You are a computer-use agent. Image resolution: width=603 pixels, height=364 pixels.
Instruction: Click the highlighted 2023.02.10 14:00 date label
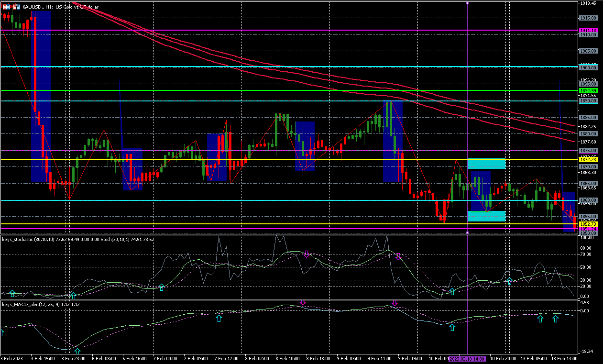(467, 358)
